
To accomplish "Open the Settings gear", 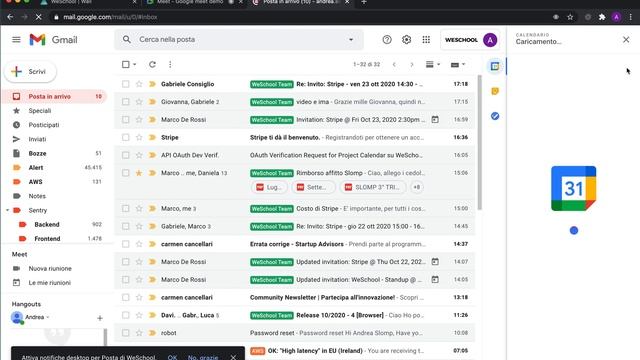I will point(407,40).
